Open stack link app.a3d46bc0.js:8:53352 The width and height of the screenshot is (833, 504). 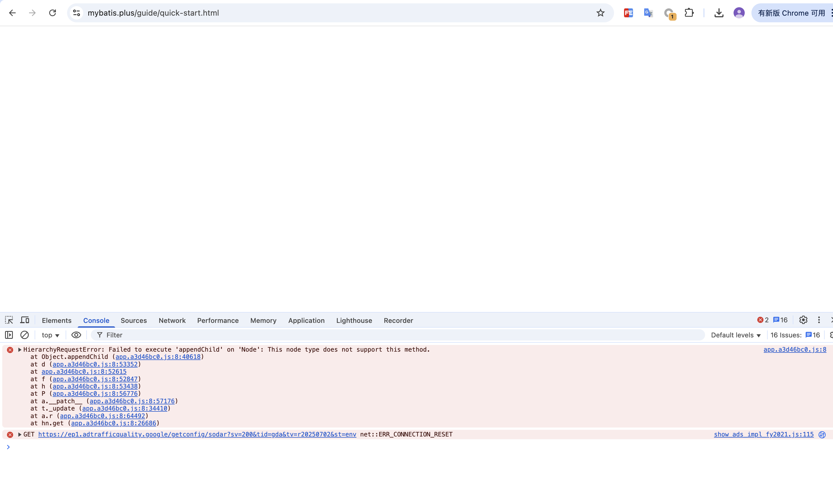tap(95, 364)
